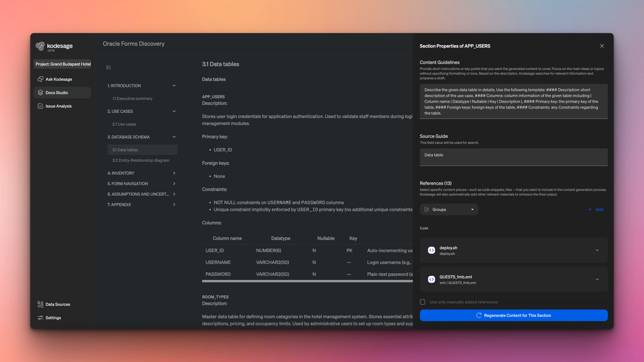Viewport: 644px width, 362px height.
Task: Click Regenerate Content for This Section
Action: 514,315
